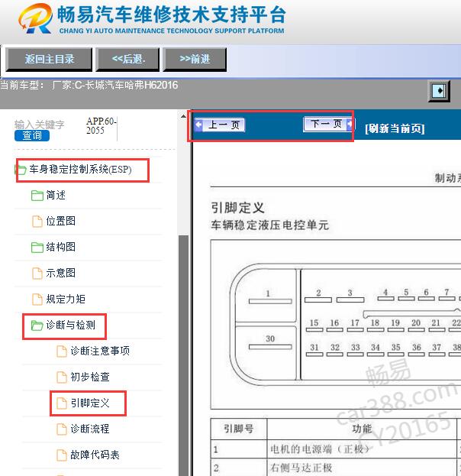The height and width of the screenshot is (476, 461).
Task: Click folder icon beside 车身稳定控制系统(ESP)
Action: (21, 170)
